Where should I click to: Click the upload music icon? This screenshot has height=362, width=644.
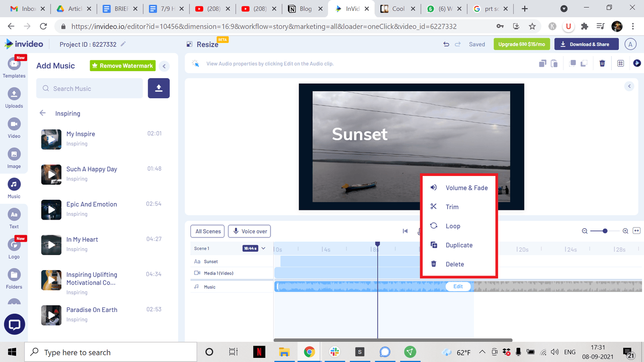tap(158, 88)
